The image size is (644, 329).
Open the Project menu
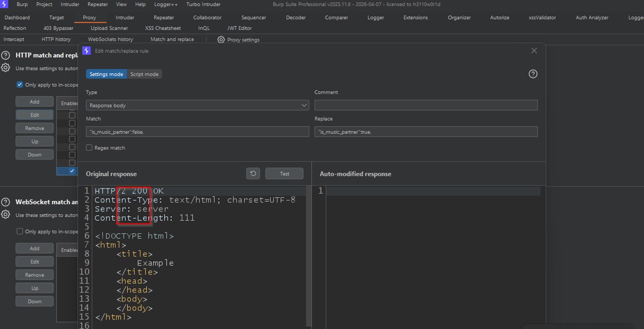44,4
